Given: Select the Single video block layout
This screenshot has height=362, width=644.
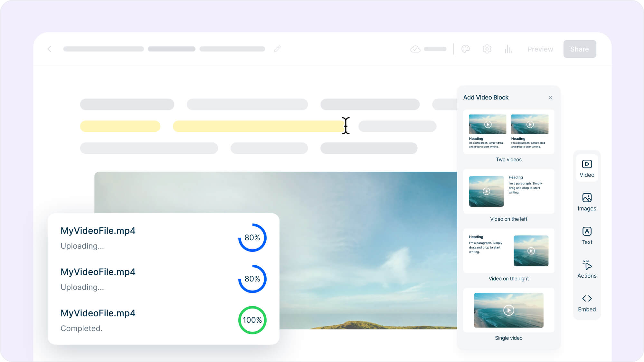Looking at the screenshot, I should pos(508,310).
